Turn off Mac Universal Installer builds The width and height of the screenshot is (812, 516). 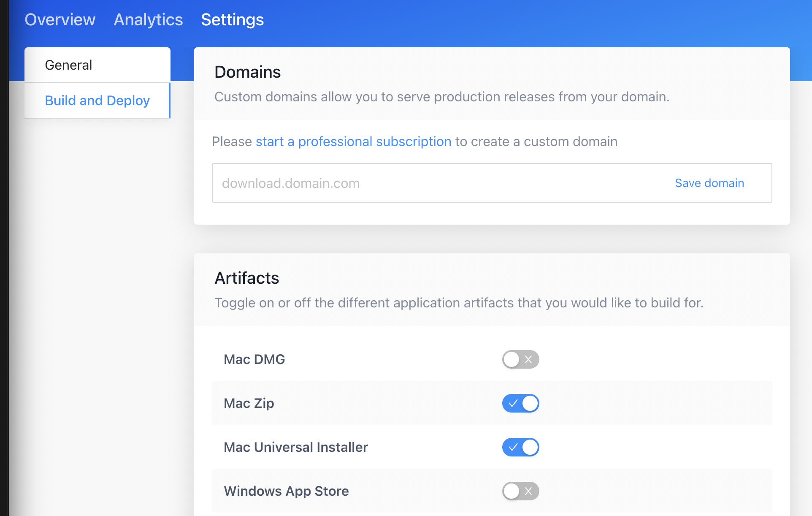point(520,447)
